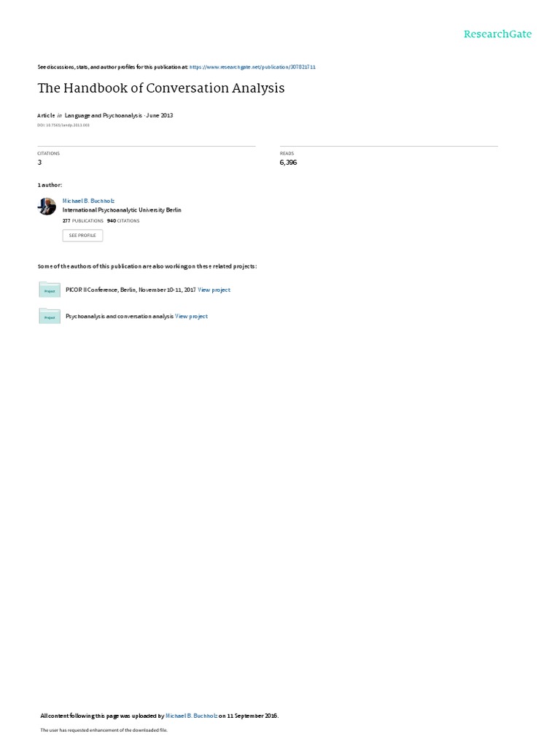Click Michael B. Buchholz profile photo

[x=47, y=206]
